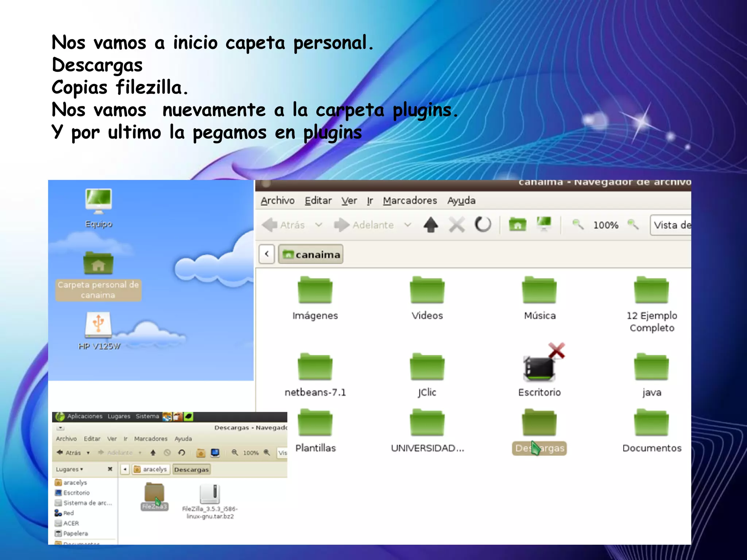The height and width of the screenshot is (560, 747).
Task: Open Carpeta personal de canaima desktop icon
Action: (x=98, y=276)
